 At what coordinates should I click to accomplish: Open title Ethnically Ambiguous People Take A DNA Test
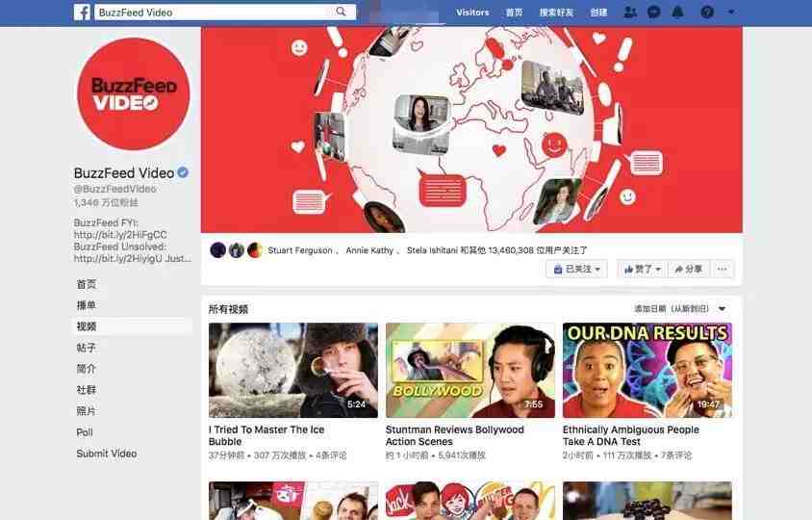tap(631, 435)
